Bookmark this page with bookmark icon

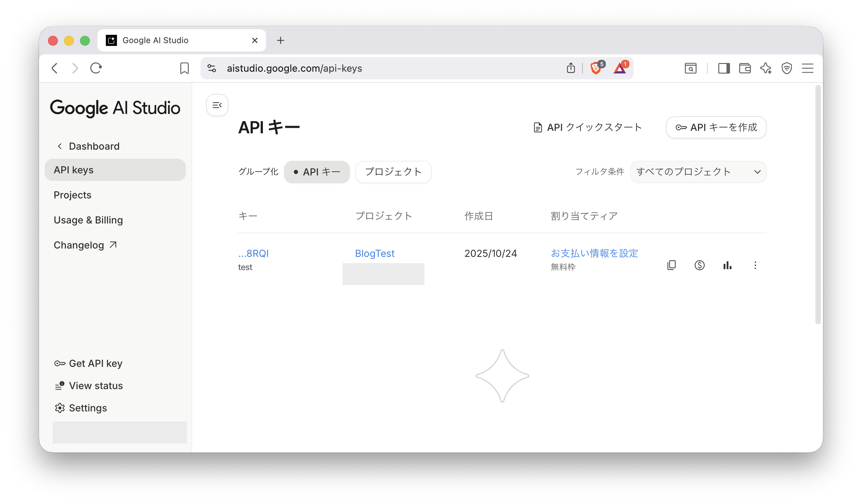184,68
